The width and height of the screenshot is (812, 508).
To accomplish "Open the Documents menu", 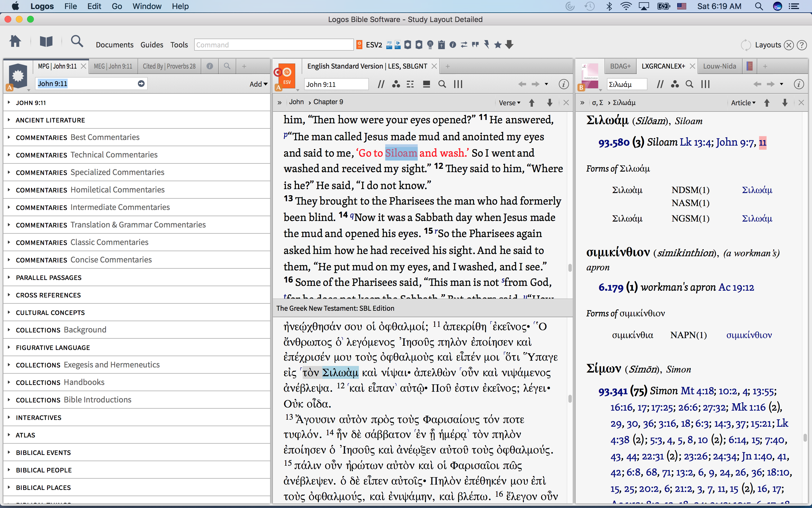I will (114, 45).
